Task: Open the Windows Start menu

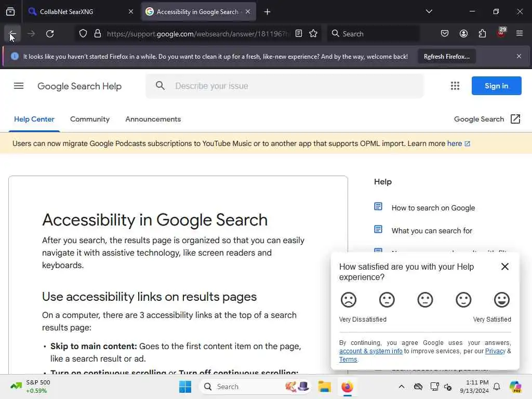Action: coord(185,387)
